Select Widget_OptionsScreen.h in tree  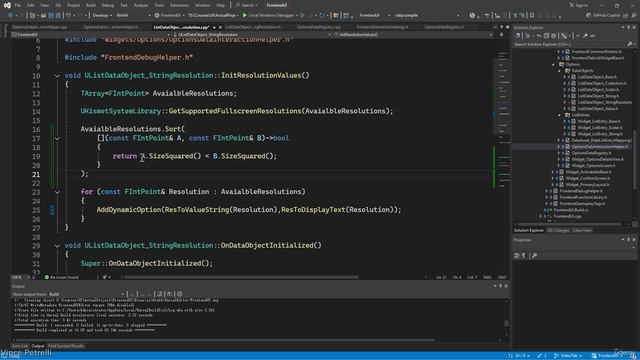point(593,166)
